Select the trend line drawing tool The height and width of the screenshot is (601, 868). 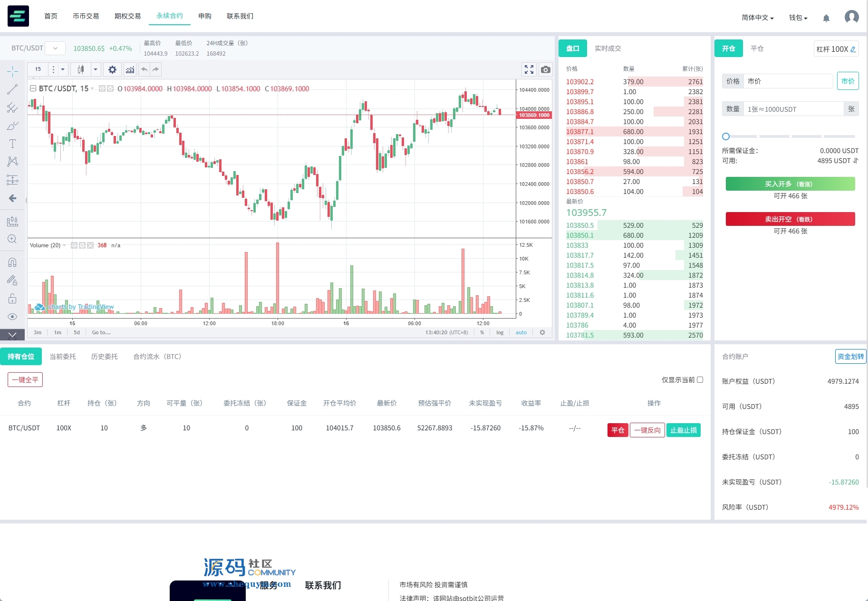tap(12, 89)
